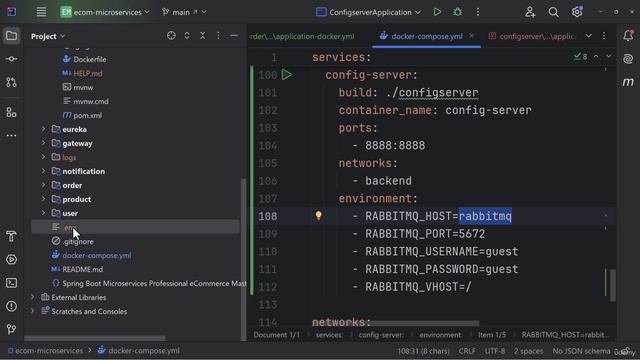640x360 pixels.
Task: Expand the logs folder
Action: click(x=43, y=157)
